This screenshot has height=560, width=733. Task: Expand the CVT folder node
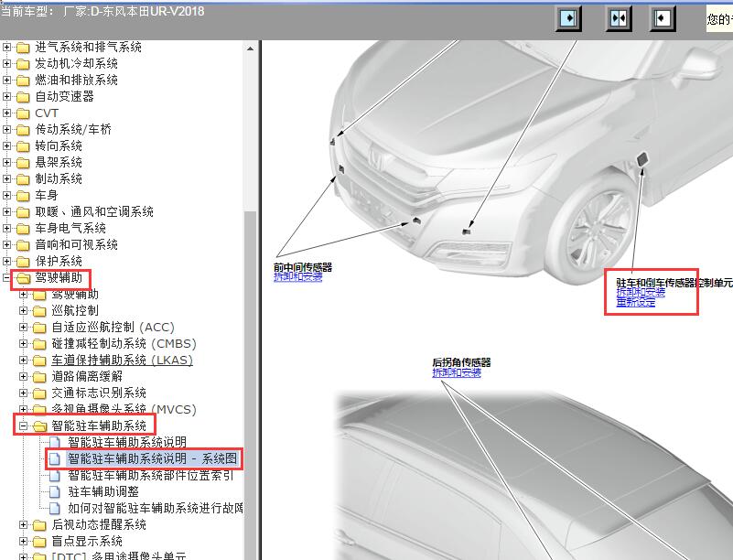(x=6, y=113)
